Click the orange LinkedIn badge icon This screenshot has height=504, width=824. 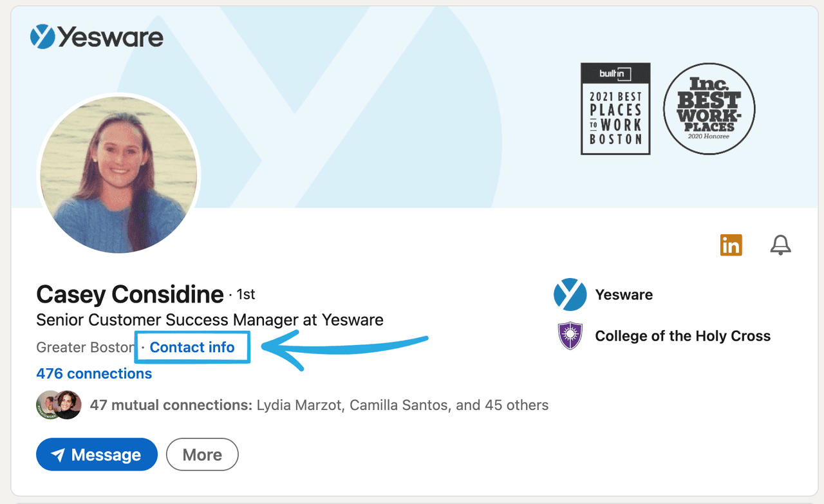click(731, 245)
